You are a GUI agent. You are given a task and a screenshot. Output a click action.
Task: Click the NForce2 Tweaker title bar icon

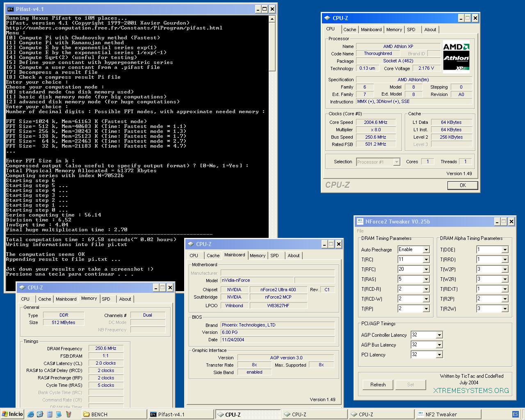coord(360,221)
